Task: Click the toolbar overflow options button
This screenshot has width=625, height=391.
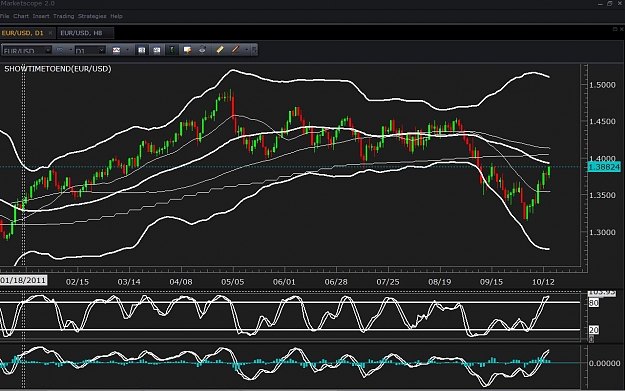Action: pyautogui.click(x=254, y=50)
